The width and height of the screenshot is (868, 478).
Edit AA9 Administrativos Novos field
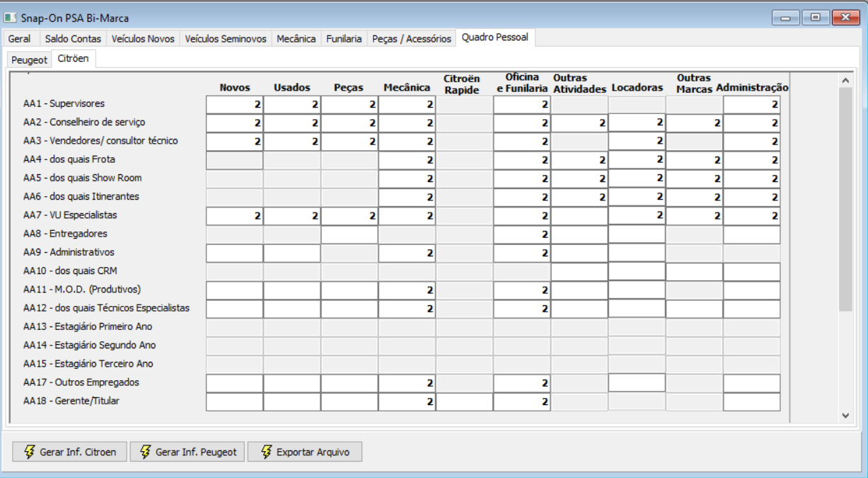[234, 253]
